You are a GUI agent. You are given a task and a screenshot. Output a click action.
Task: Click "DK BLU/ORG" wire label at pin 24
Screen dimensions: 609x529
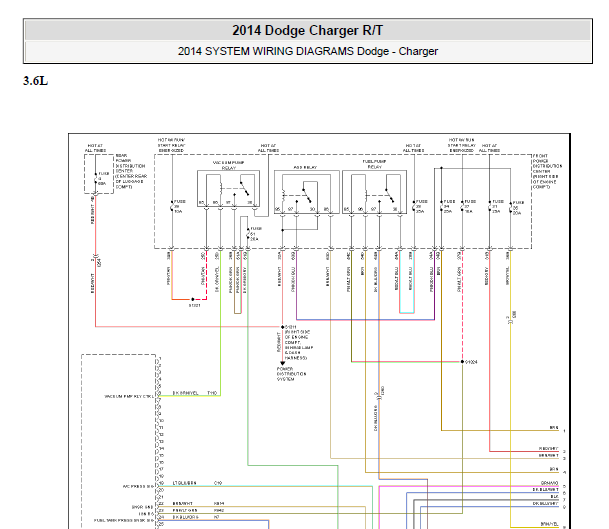[186, 517]
